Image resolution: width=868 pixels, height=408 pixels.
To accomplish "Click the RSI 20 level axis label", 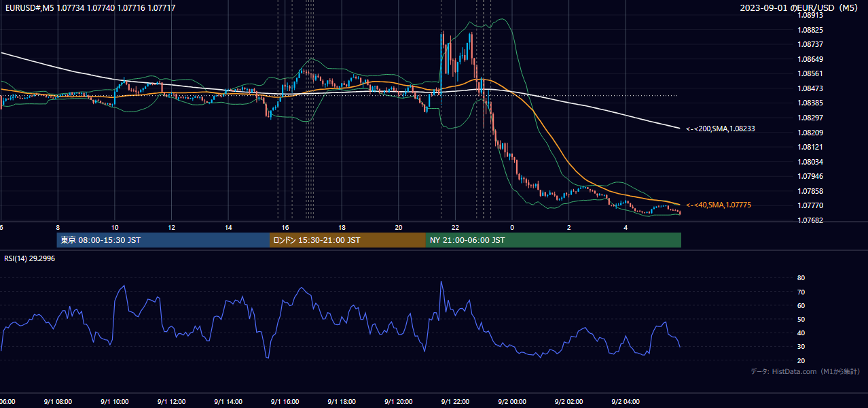I will click(801, 360).
